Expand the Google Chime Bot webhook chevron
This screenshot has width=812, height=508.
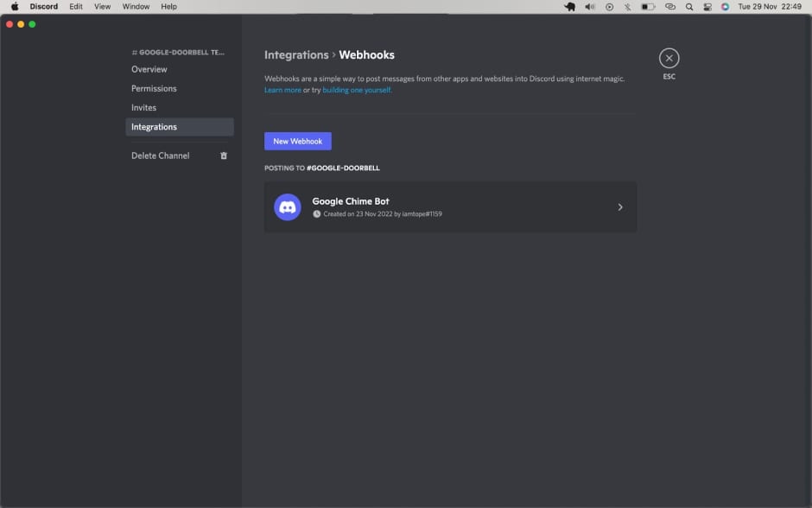tap(620, 207)
